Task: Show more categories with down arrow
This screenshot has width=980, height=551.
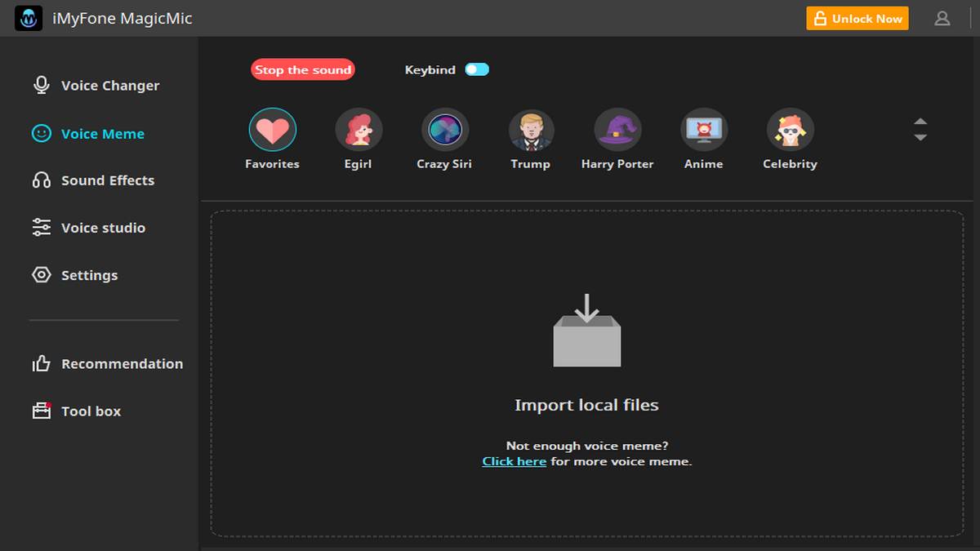Action: tap(920, 137)
